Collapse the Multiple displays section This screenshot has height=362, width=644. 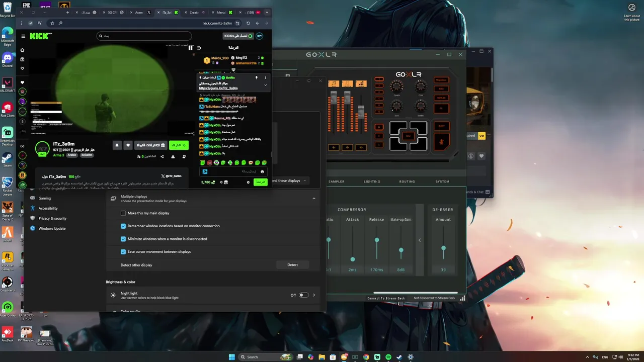pyautogui.click(x=314, y=199)
